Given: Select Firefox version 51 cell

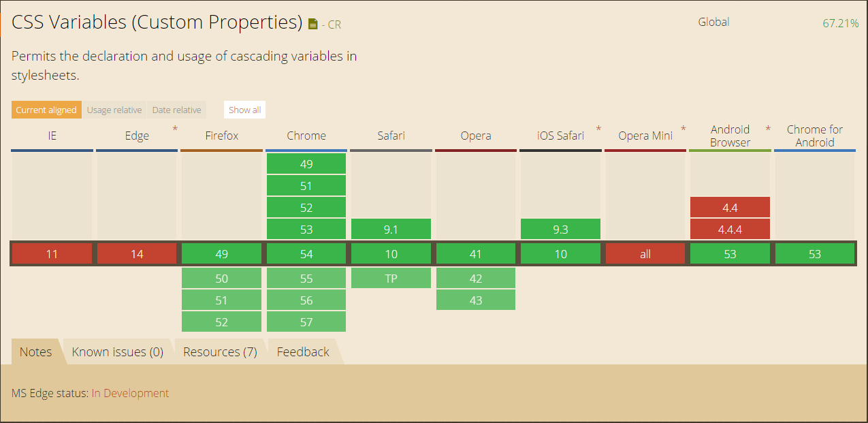Looking at the screenshot, I should (222, 300).
